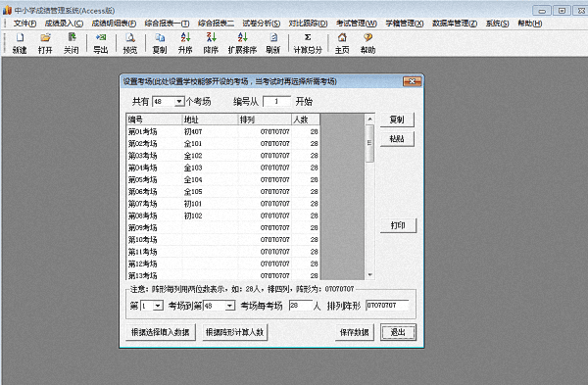This screenshot has height=385, width=588.
Task: Click empty address cell of 第09考场
Action: click(210, 227)
